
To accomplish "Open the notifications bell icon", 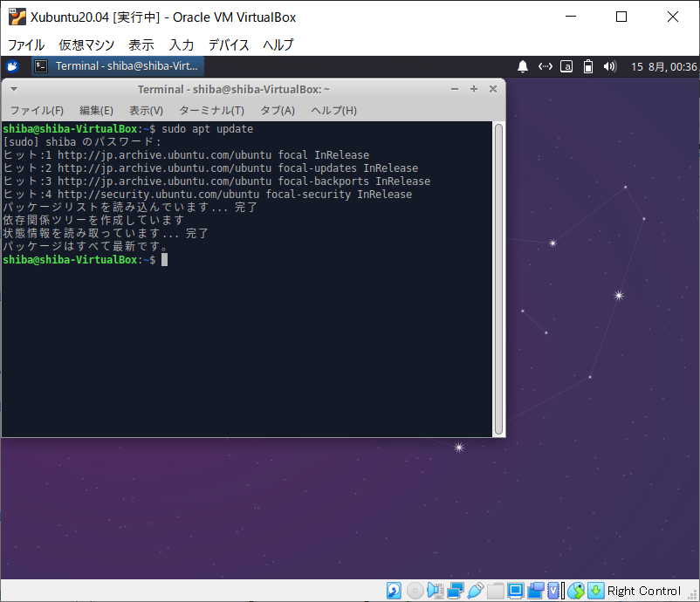I will coord(522,66).
